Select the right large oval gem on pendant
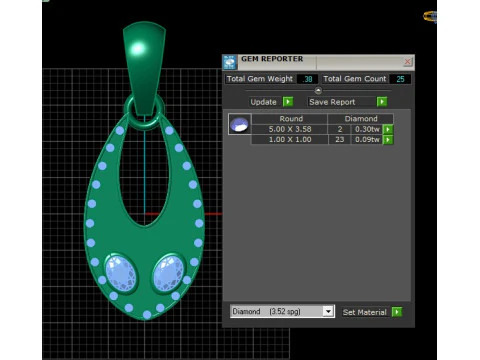The width and height of the screenshot is (480, 360). point(168,273)
